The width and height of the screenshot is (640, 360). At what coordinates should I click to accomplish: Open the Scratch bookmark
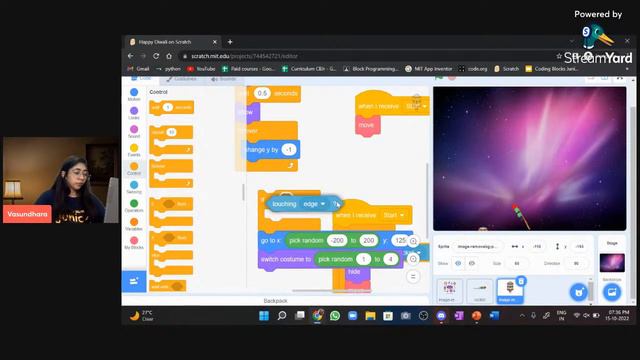point(507,69)
